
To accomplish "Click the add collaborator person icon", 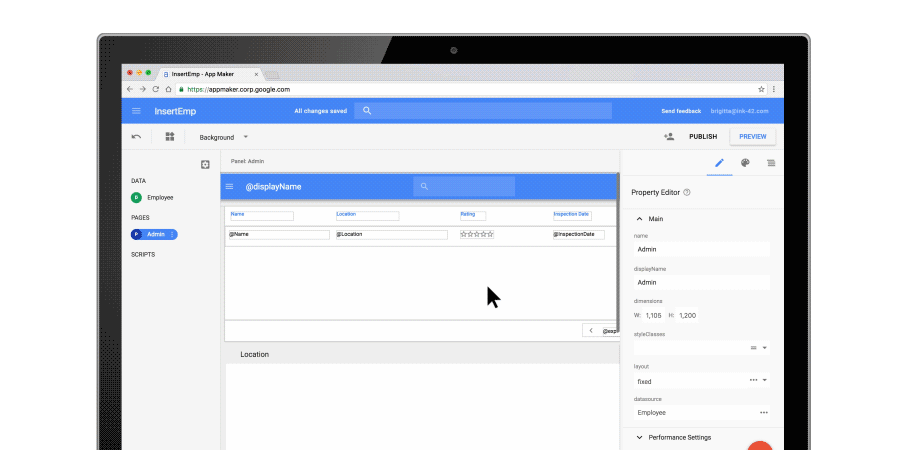I will [x=669, y=137].
